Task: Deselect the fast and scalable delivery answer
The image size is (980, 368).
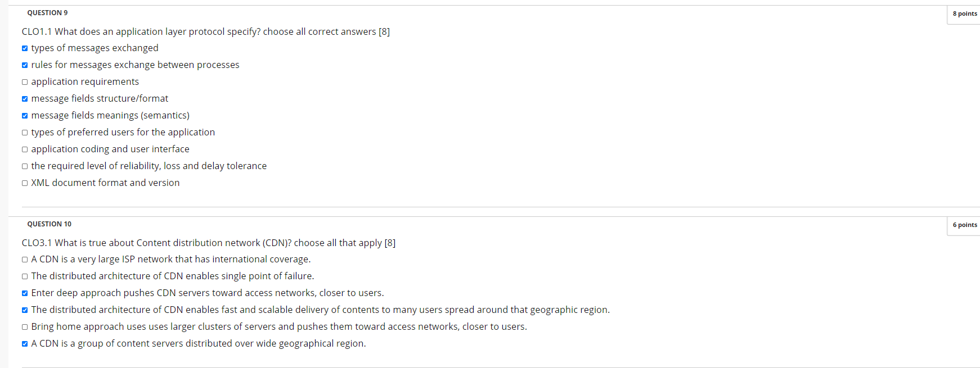Action: tap(25, 310)
